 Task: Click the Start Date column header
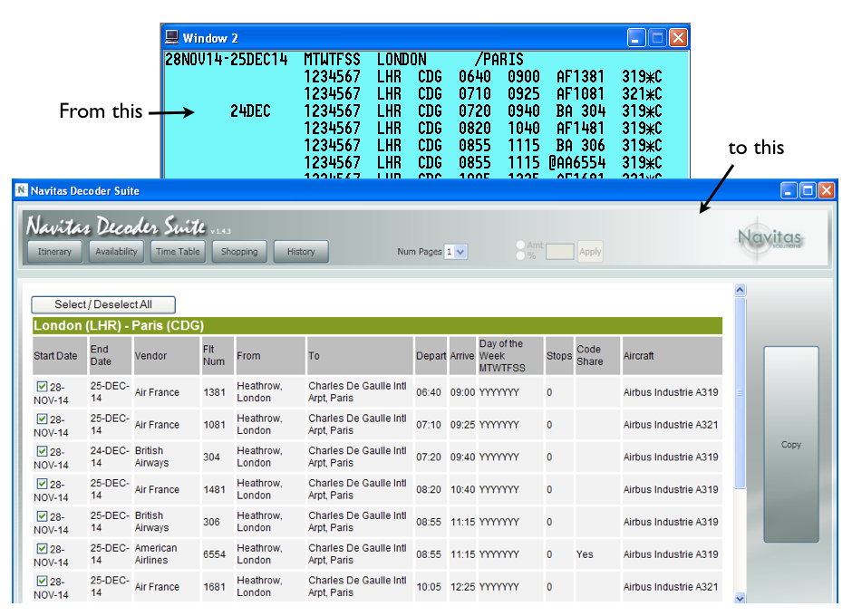60,356
